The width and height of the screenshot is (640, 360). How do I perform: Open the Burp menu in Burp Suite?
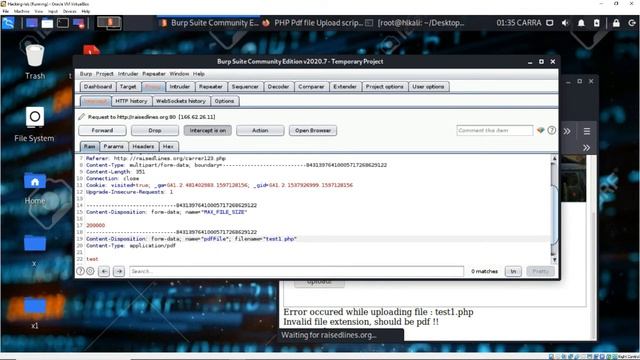[86, 74]
